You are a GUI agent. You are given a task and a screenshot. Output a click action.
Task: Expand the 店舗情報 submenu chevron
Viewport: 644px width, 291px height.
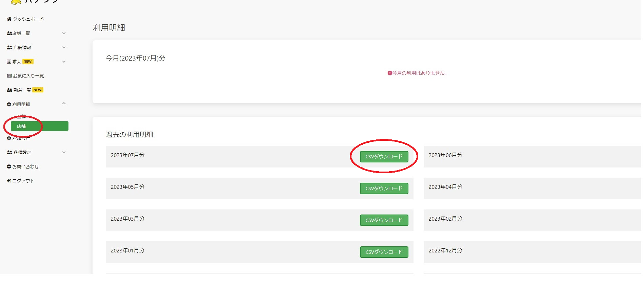pyautogui.click(x=64, y=47)
